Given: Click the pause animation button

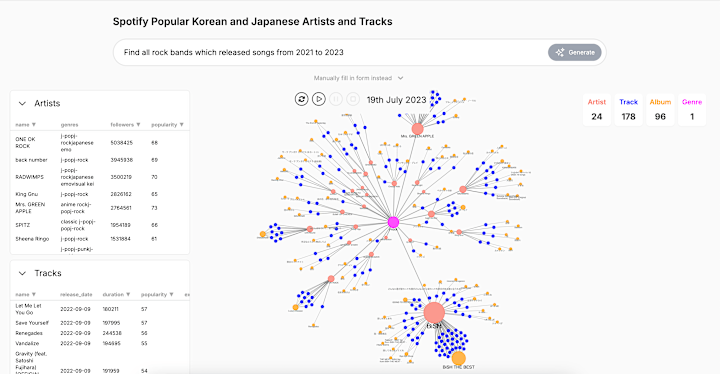Looking at the screenshot, I should [x=336, y=99].
